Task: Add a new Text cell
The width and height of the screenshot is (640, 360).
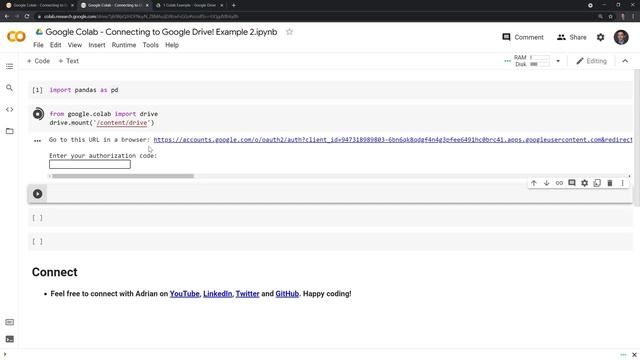Action: point(69,61)
